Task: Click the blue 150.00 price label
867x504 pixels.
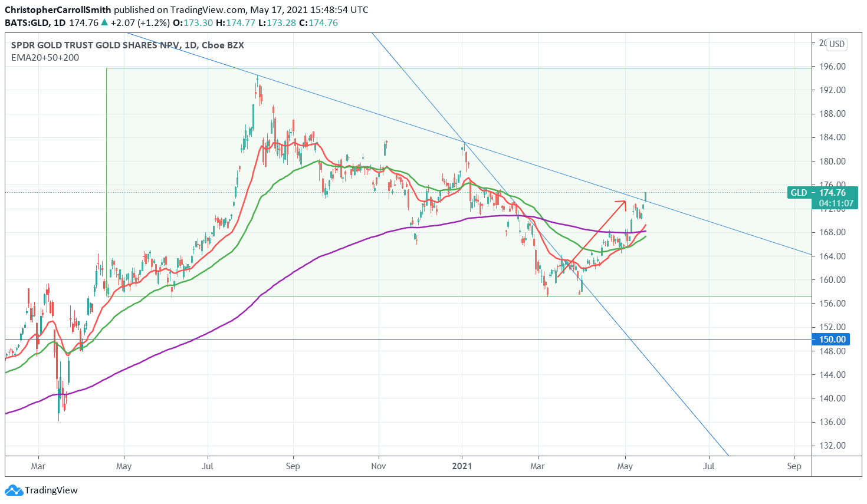Action: 832,339
